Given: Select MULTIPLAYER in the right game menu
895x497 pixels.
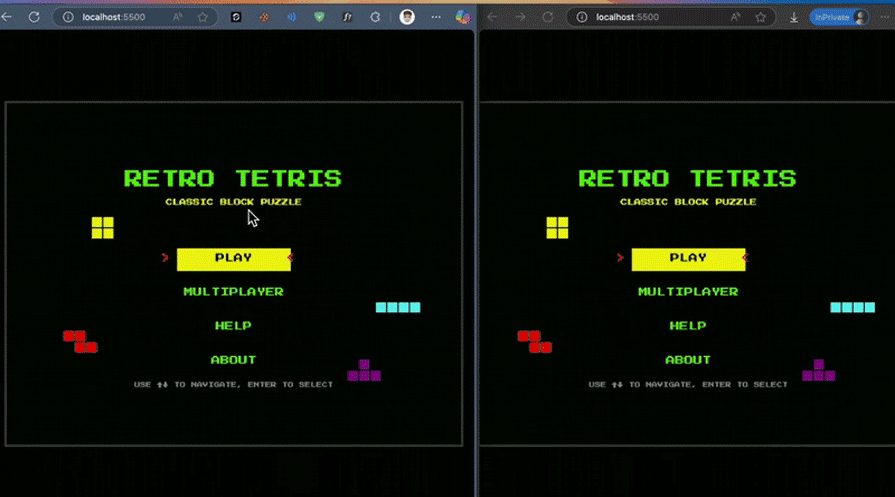Looking at the screenshot, I should (x=688, y=292).
